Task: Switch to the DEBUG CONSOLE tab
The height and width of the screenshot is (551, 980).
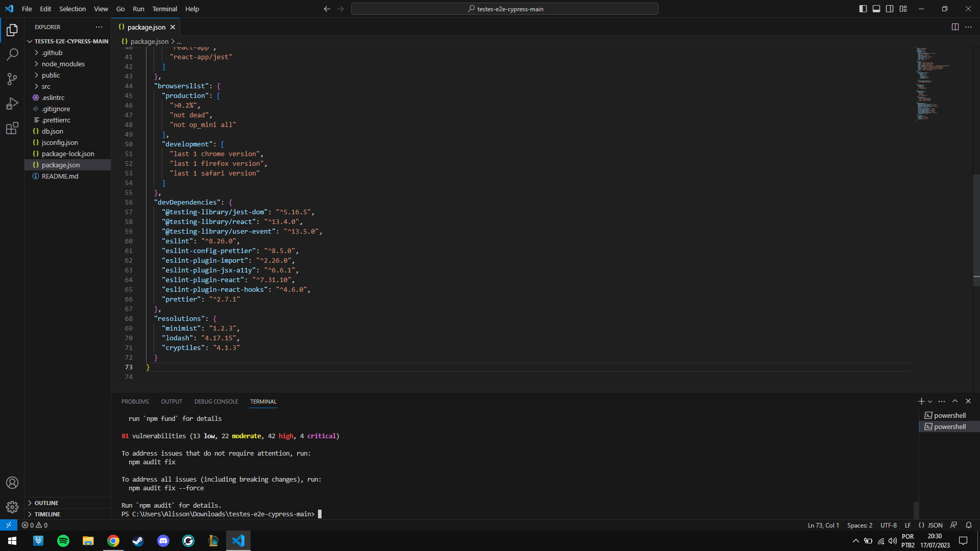Action: pyautogui.click(x=216, y=402)
